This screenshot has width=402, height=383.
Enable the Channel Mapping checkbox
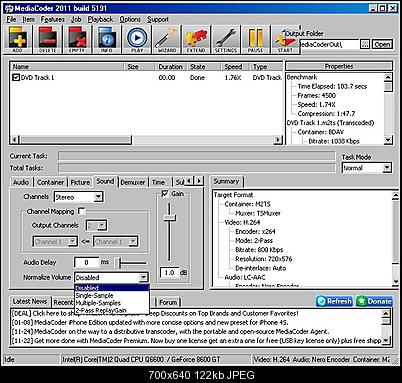click(x=81, y=211)
